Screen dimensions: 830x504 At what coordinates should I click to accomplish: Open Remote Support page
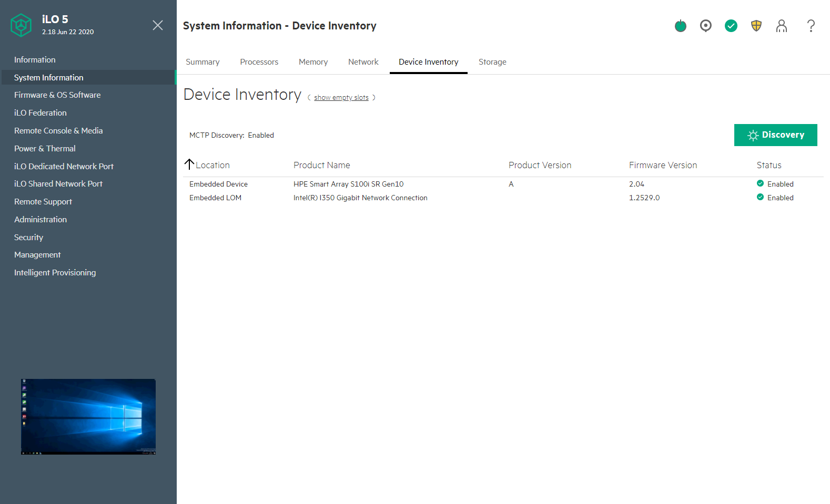point(43,202)
